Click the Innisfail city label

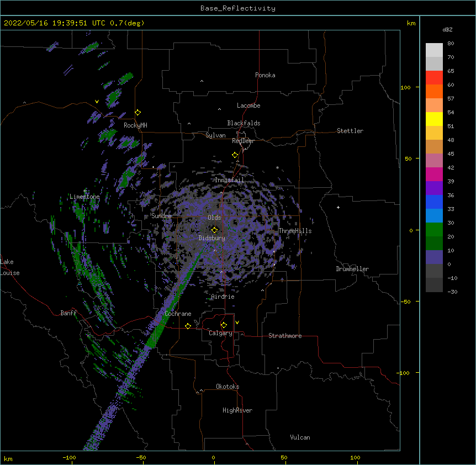[230, 180]
